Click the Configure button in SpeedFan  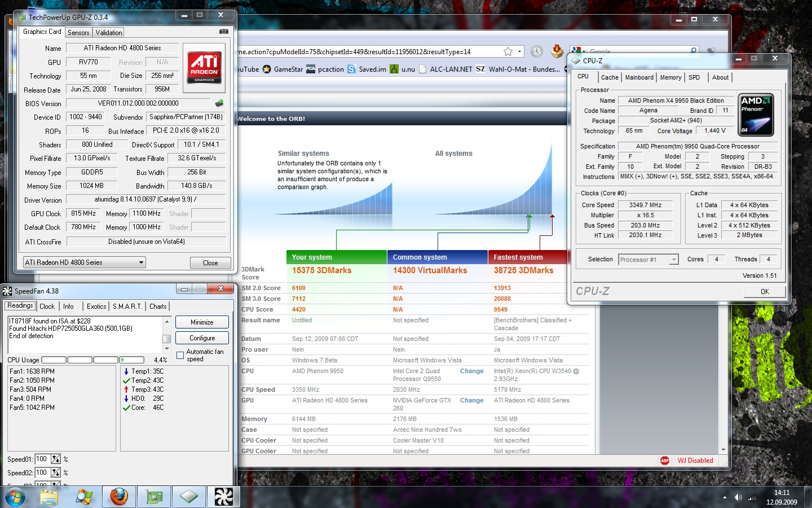point(202,338)
